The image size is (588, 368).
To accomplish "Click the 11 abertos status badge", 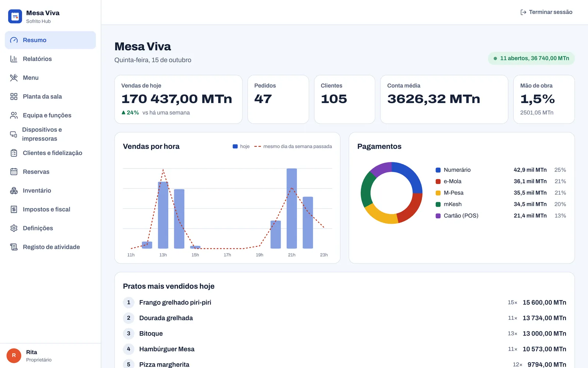I will click(531, 59).
